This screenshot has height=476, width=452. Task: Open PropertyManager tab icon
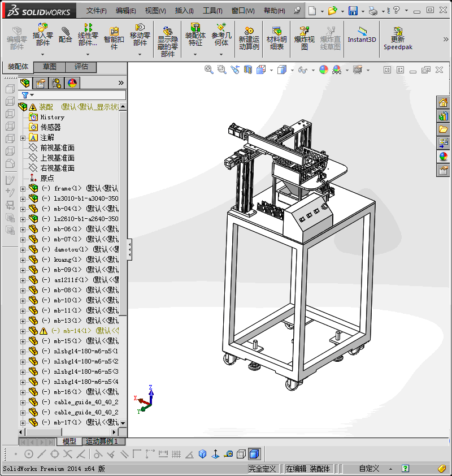pos(41,83)
